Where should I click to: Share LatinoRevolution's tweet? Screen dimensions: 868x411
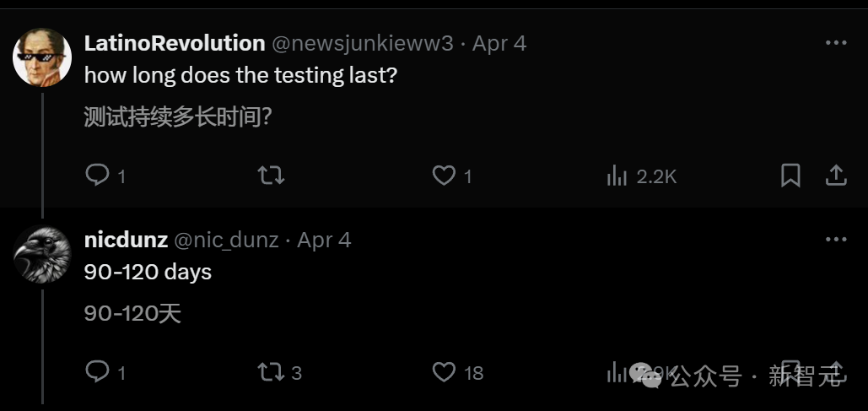[x=835, y=175]
